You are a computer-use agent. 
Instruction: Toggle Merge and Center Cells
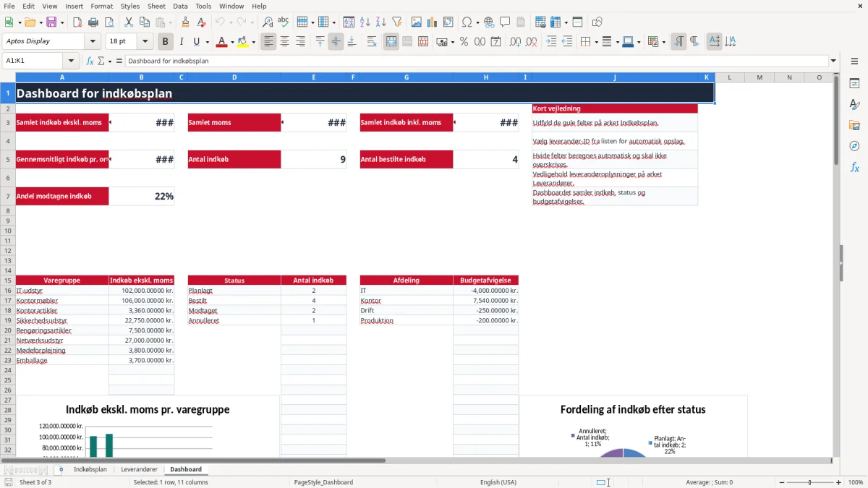click(x=391, y=42)
